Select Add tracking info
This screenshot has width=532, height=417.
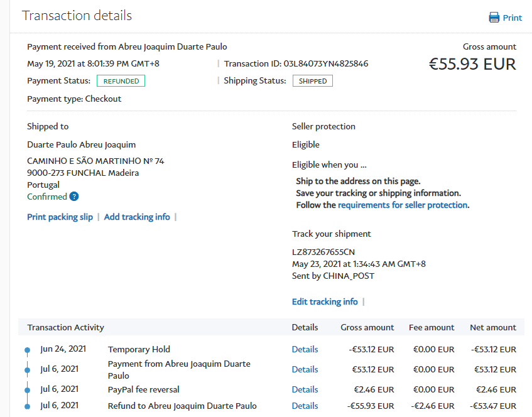pyautogui.click(x=137, y=217)
